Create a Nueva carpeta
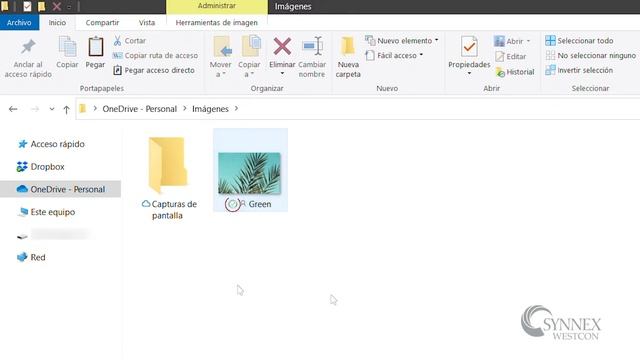This screenshot has width=640, height=360. (348, 57)
